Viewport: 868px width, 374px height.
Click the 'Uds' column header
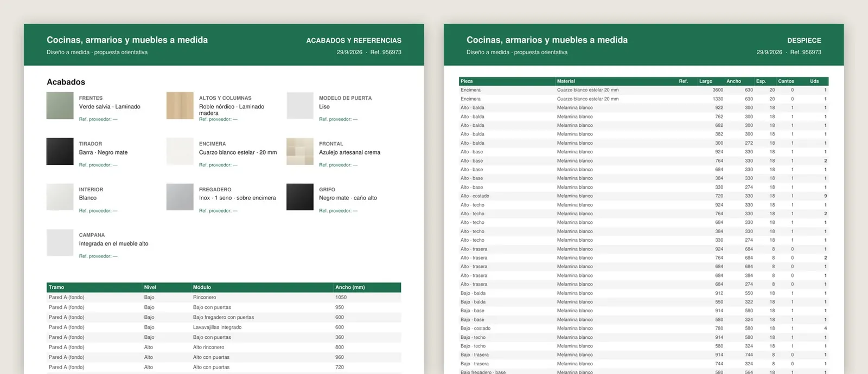[814, 81]
